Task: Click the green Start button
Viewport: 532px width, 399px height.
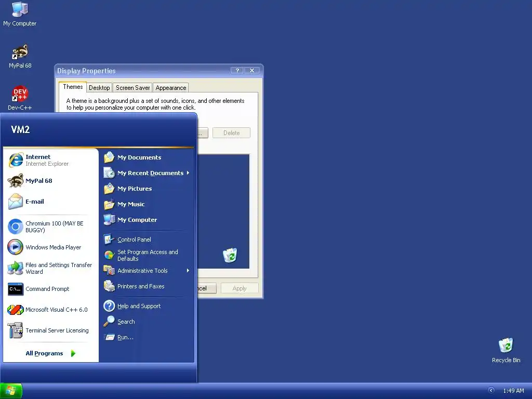Action: tap(11, 391)
